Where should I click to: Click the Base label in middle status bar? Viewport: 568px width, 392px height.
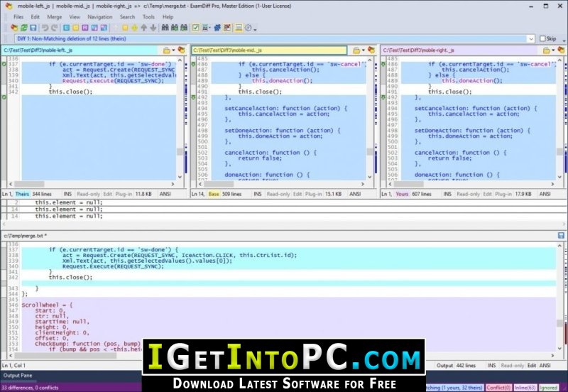point(214,194)
